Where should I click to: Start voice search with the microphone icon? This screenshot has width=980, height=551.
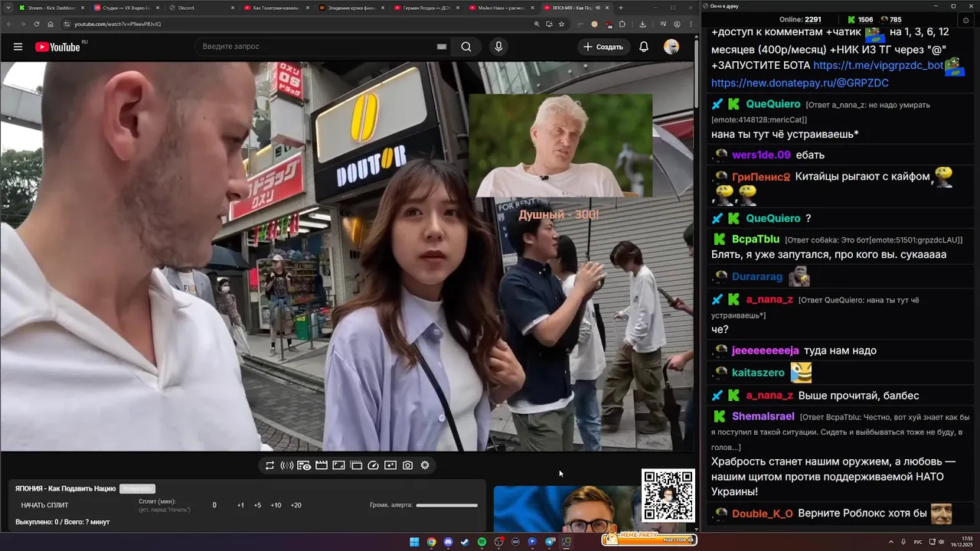click(x=498, y=47)
